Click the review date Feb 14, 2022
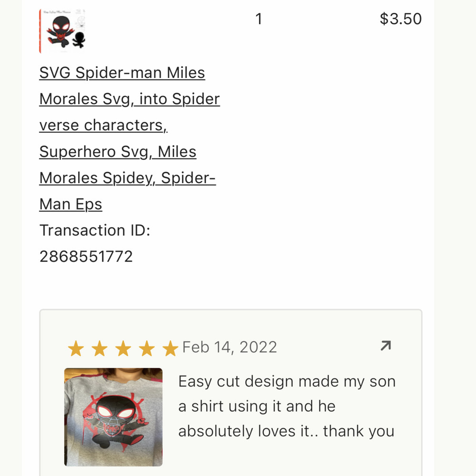 point(229,347)
